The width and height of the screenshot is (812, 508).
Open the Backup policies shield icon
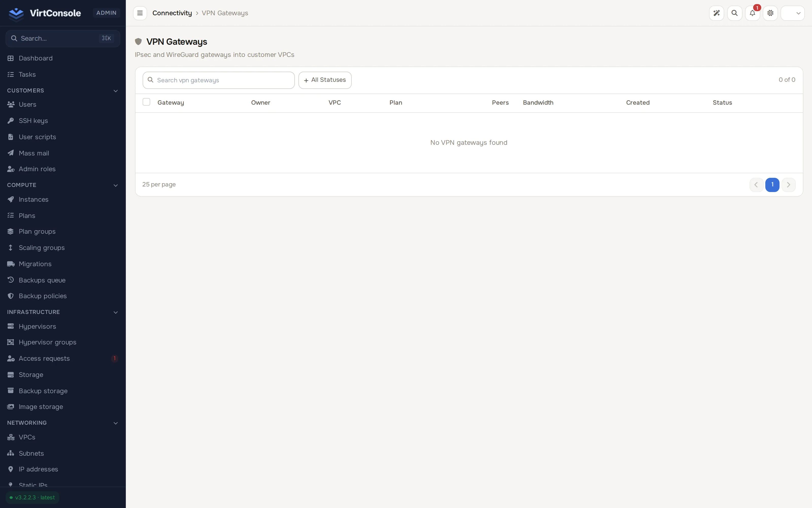(11, 296)
